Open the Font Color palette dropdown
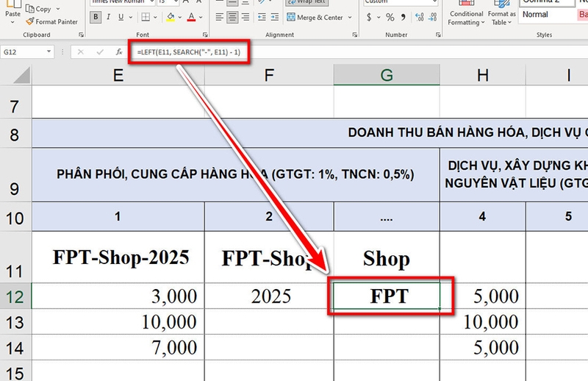Image resolution: width=588 pixels, height=381 pixels. click(201, 17)
